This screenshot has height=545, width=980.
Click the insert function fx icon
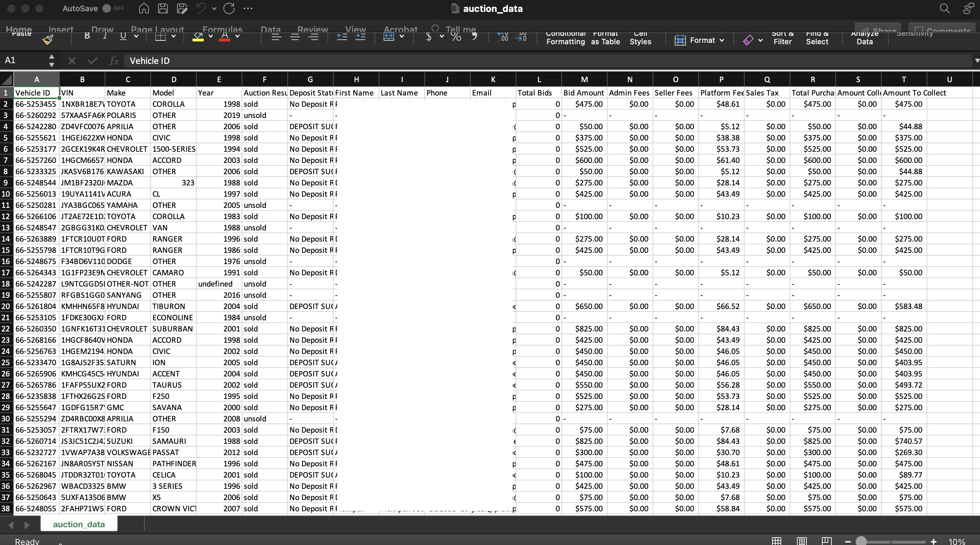point(114,60)
